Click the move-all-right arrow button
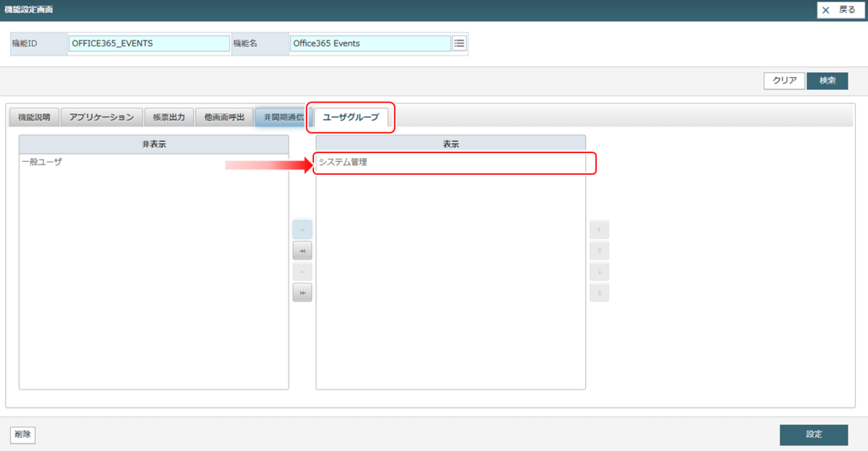The height and width of the screenshot is (451, 868). click(x=302, y=251)
